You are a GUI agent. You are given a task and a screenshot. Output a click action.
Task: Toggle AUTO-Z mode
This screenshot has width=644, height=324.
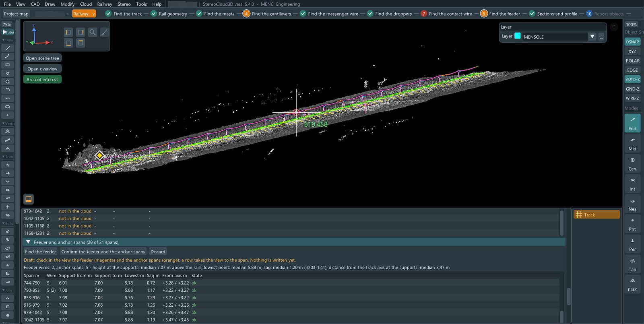(x=632, y=80)
